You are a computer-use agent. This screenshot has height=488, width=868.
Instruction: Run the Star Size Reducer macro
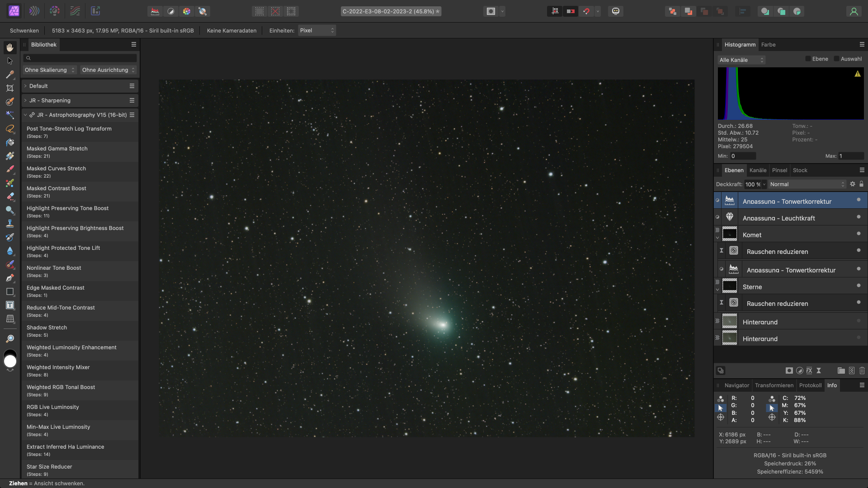pyautogui.click(x=80, y=470)
